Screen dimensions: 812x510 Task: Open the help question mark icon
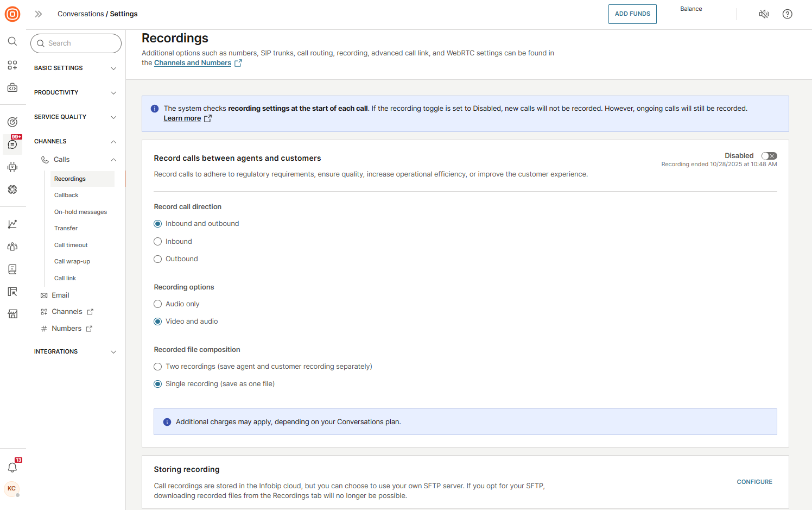click(787, 14)
